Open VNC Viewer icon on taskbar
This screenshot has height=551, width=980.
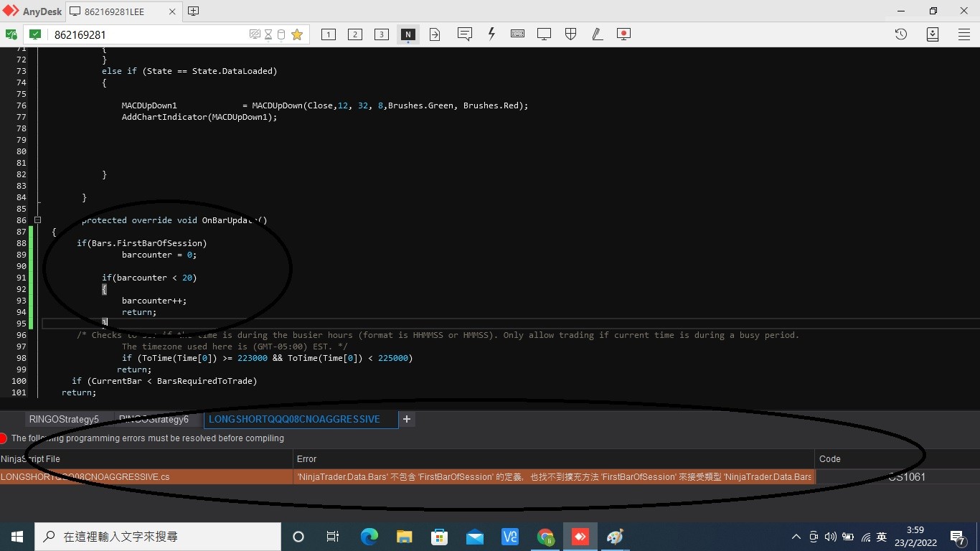coord(510,537)
